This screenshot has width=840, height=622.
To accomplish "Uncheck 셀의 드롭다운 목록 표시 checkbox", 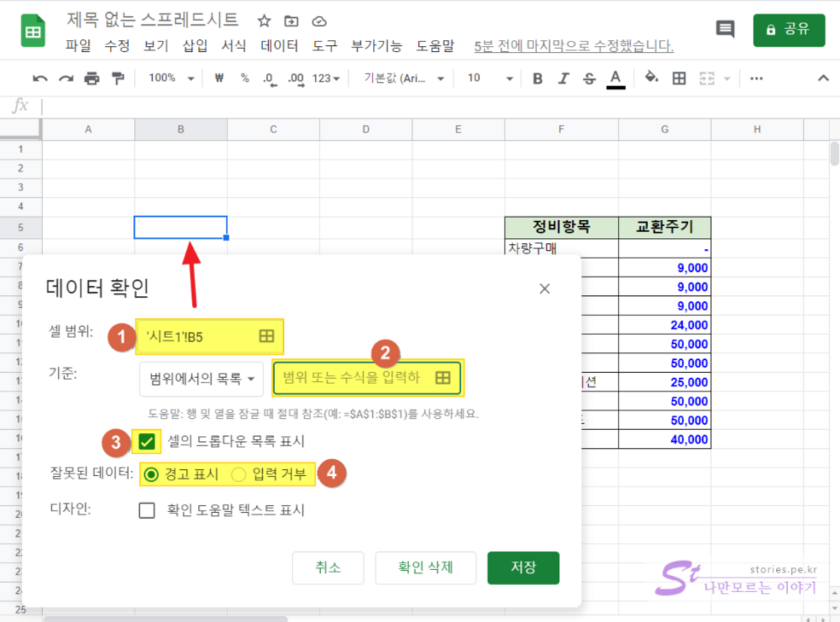I will [147, 441].
